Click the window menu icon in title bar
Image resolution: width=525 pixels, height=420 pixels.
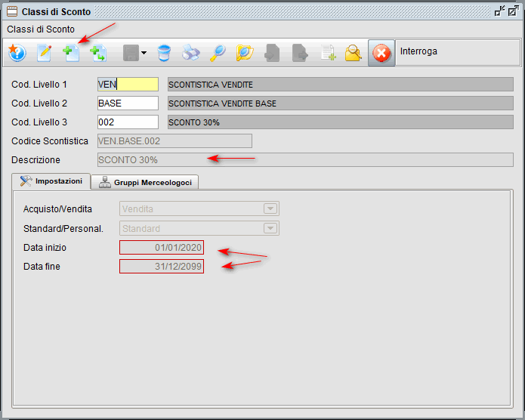(12, 12)
